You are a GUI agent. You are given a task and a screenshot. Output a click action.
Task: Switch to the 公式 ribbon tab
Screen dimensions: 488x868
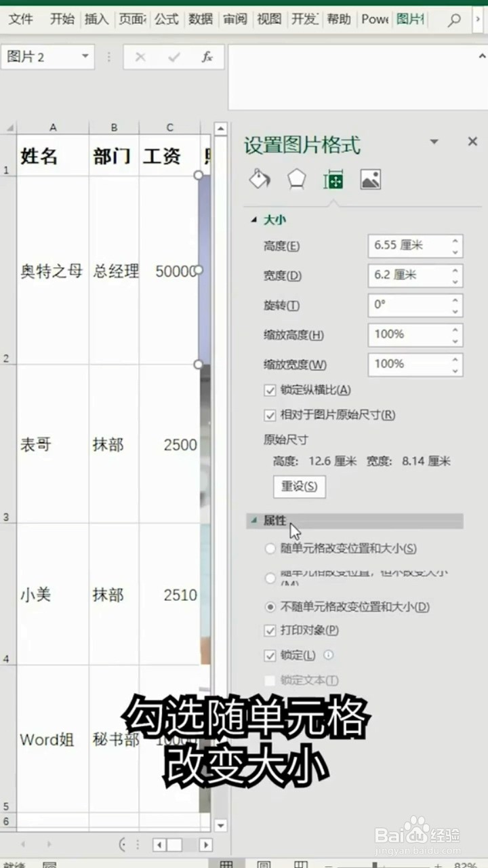pos(166,19)
